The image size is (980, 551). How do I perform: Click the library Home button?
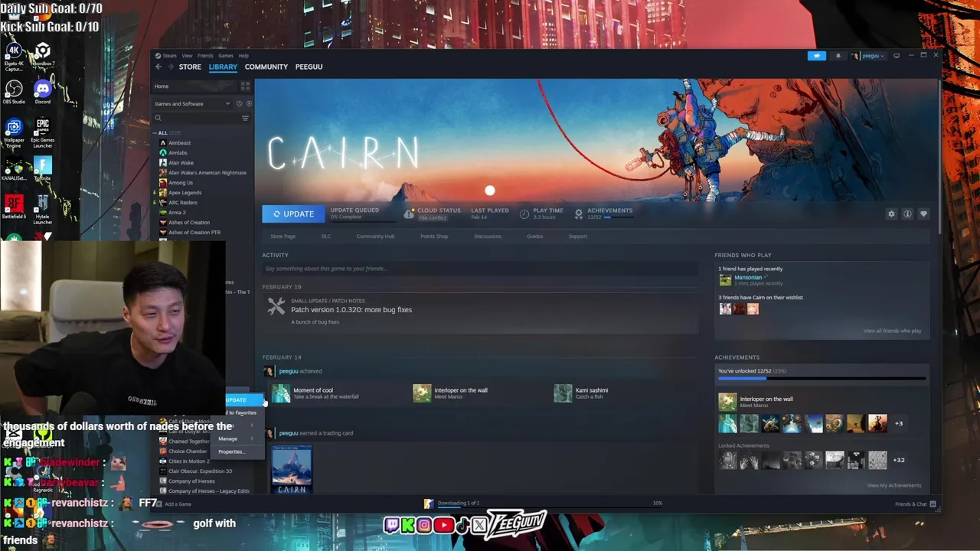pos(196,86)
